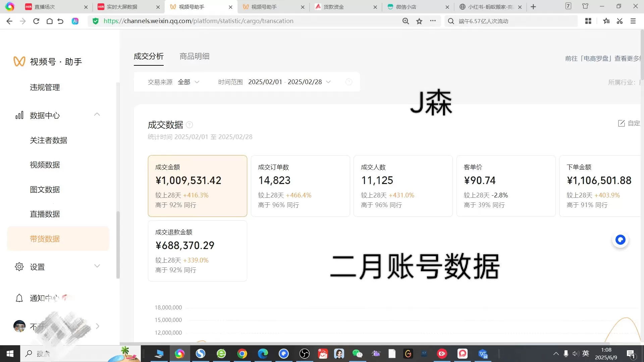Click the AI assistant icon in browser toolbar
644x362 pixels.
coord(75,21)
